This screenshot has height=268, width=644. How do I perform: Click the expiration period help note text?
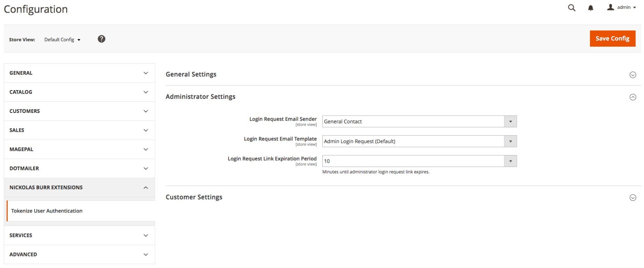pos(376,172)
